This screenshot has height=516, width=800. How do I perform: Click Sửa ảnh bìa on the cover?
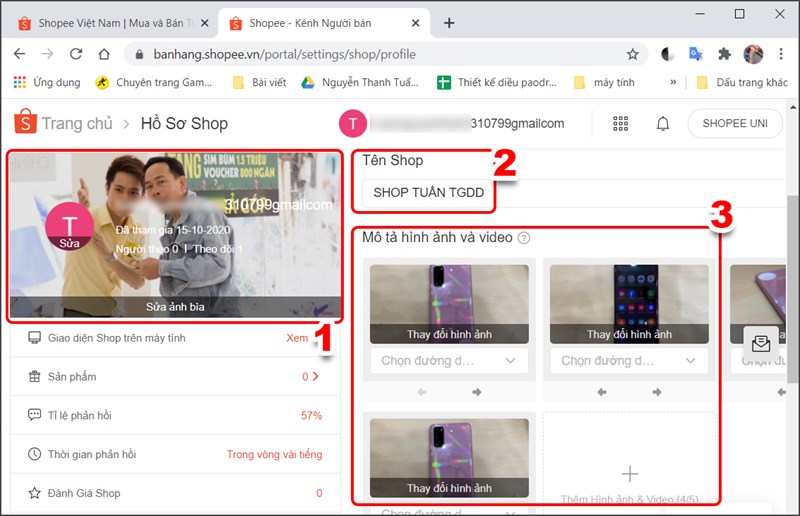[x=175, y=307]
